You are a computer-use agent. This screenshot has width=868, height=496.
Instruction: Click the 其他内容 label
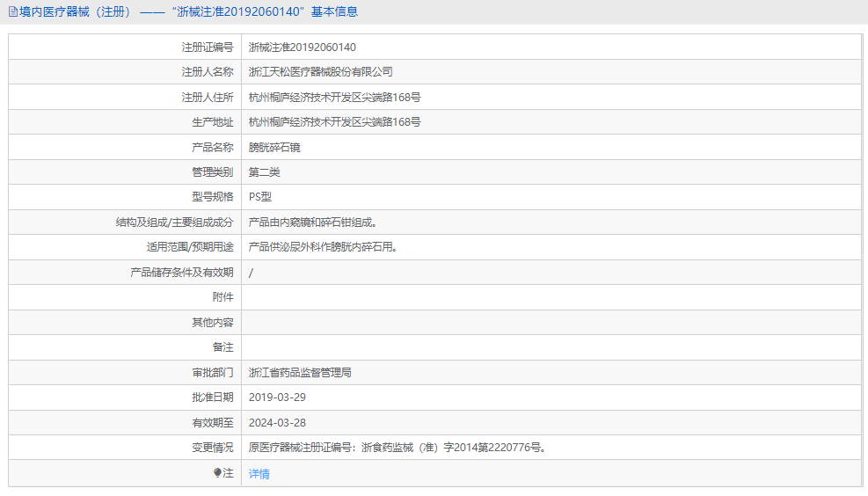coord(213,322)
